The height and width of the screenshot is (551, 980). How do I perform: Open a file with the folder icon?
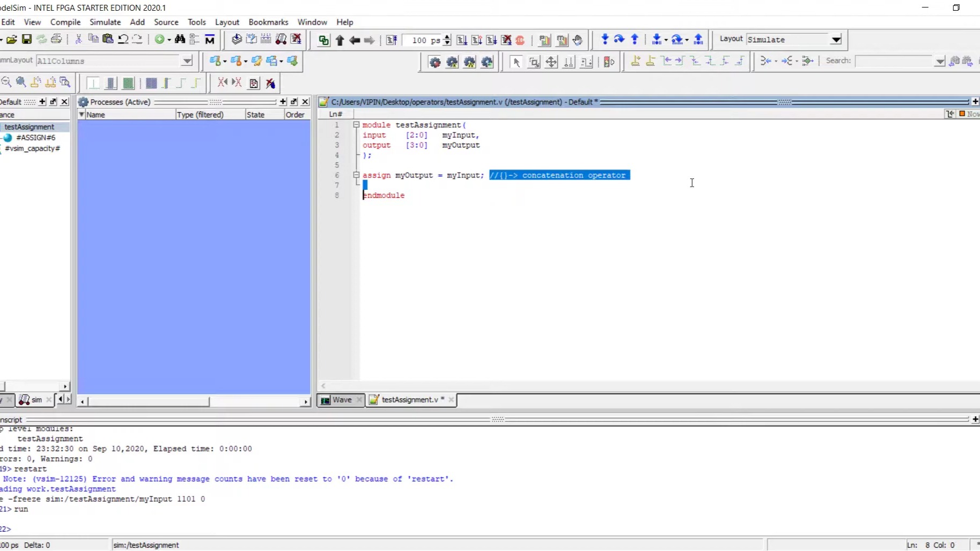point(12,40)
